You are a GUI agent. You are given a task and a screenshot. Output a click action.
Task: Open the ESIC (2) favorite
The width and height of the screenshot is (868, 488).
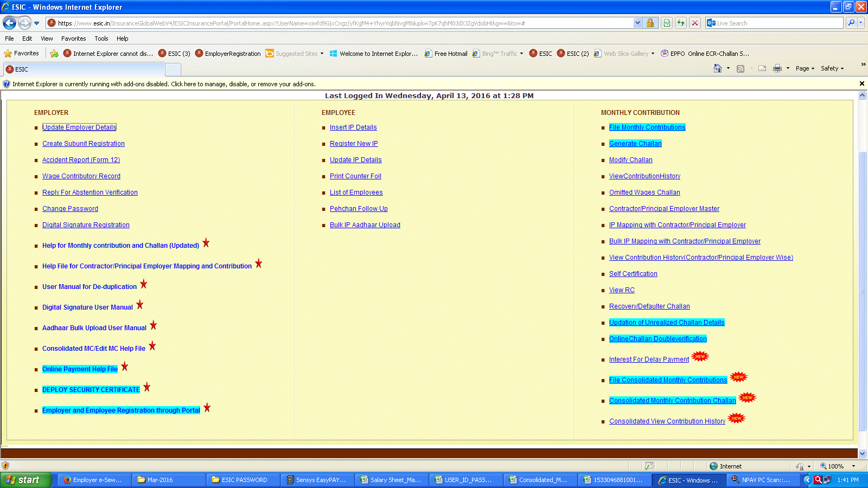pos(573,53)
